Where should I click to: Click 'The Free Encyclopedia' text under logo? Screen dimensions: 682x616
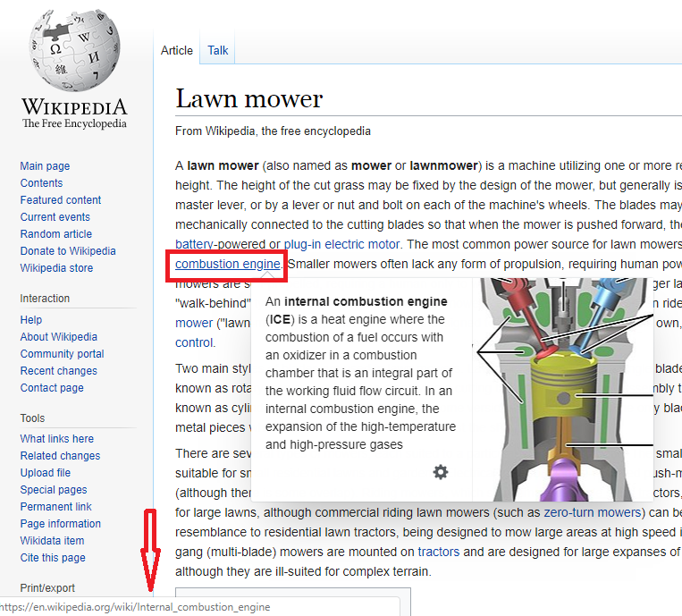(x=74, y=123)
